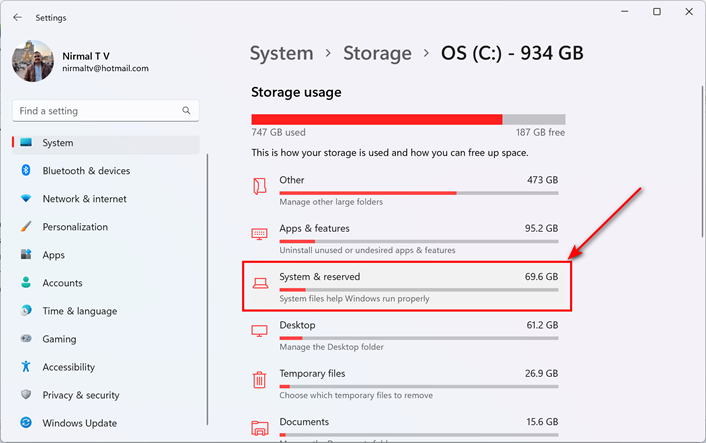
Task: Navigate to Storage in the breadcrumb
Action: coord(377,53)
